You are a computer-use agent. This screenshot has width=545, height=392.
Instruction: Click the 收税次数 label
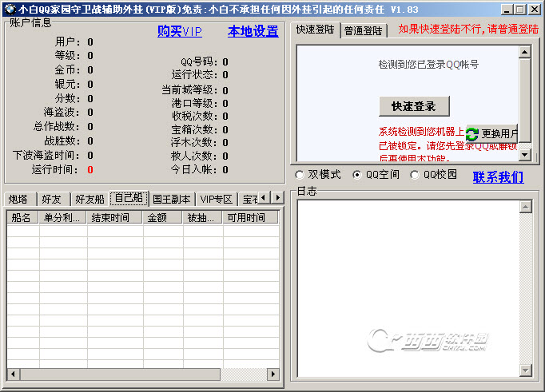pos(195,116)
